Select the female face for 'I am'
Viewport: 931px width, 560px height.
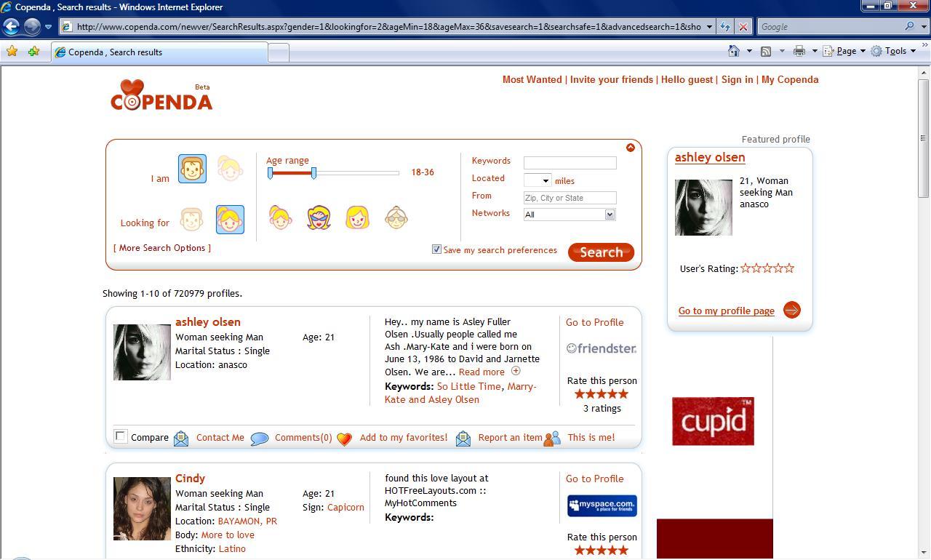[230, 169]
